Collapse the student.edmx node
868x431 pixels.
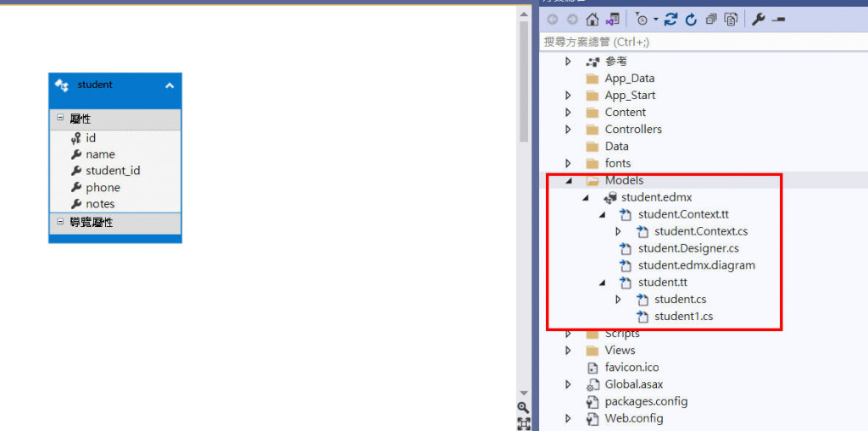[x=586, y=197]
